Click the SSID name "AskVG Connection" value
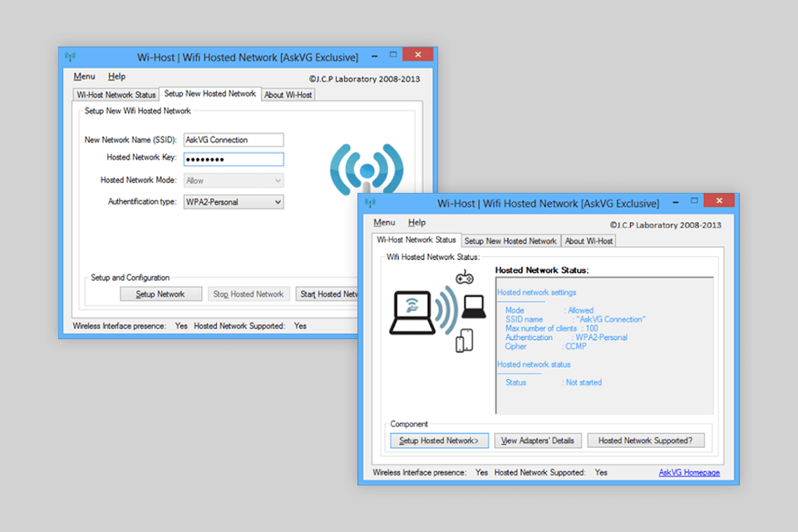This screenshot has height=532, width=798. [x=611, y=319]
